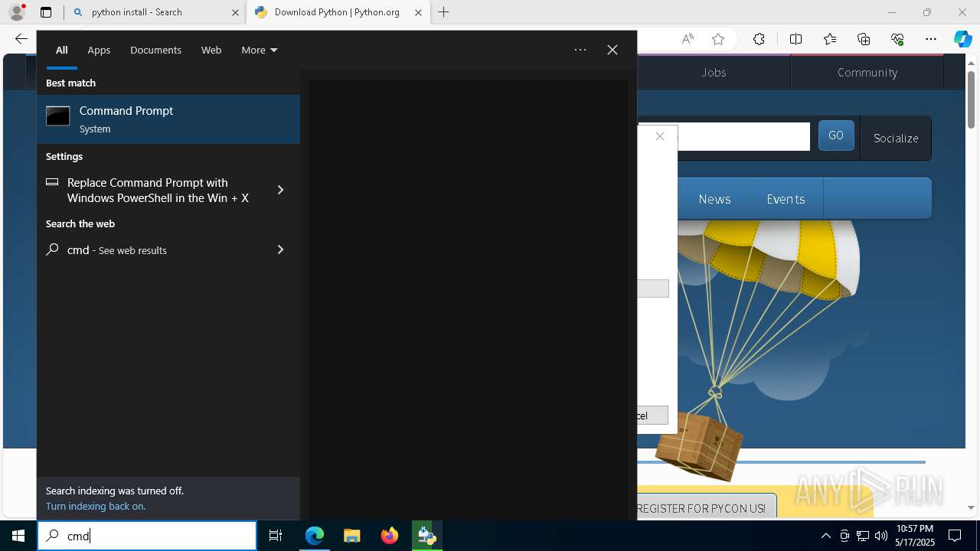Click the GO search button on Python.org
Image resolution: width=980 pixels, height=551 pixels.
point(836,135)
